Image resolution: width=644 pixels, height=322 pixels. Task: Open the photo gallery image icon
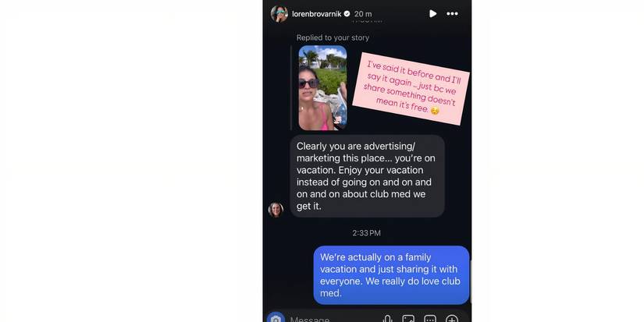(x=408, y=319)
